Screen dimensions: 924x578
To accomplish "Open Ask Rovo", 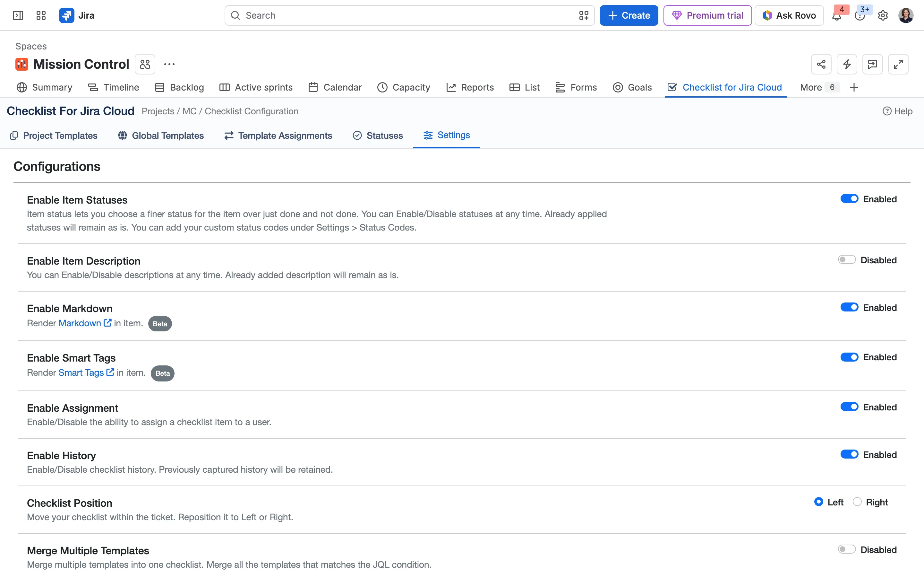I will tap(789, 15).
